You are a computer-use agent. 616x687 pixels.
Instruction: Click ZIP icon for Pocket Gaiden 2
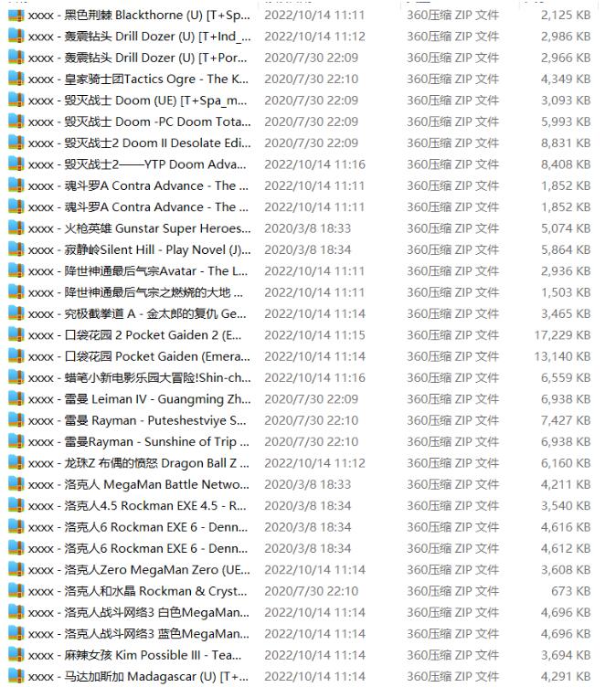16,335
